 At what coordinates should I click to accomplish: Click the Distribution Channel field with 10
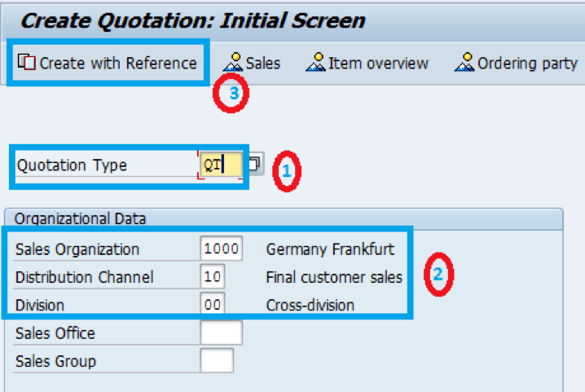click(x=213, y=276)
